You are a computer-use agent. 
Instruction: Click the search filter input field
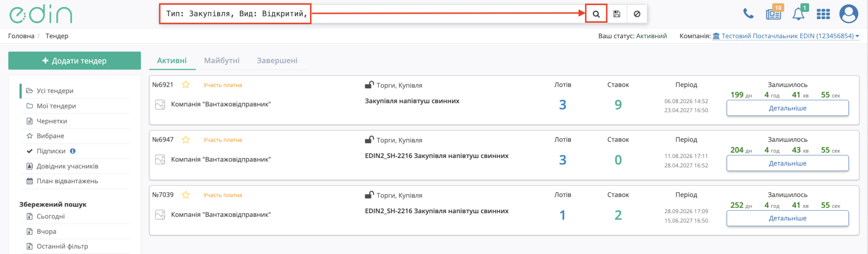tap(371, 14)
